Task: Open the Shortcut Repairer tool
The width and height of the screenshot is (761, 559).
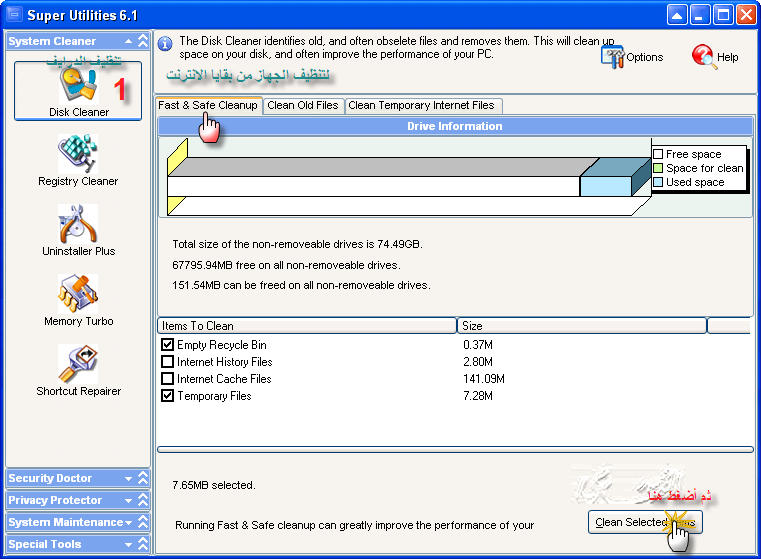Action: 78,370
